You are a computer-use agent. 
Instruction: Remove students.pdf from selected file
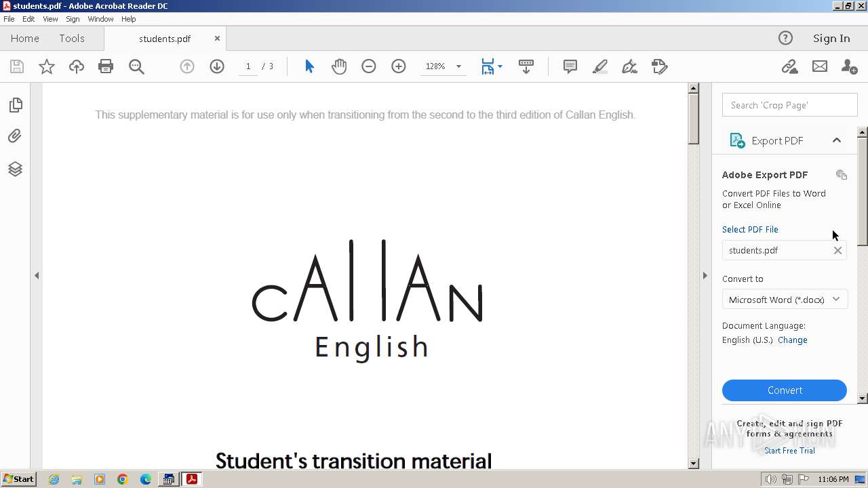837,251
